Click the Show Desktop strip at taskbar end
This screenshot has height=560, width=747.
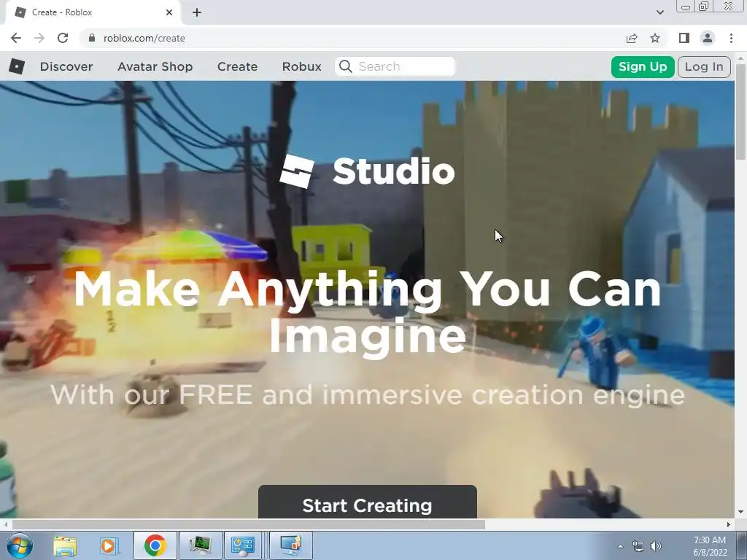tap(741, 545)
